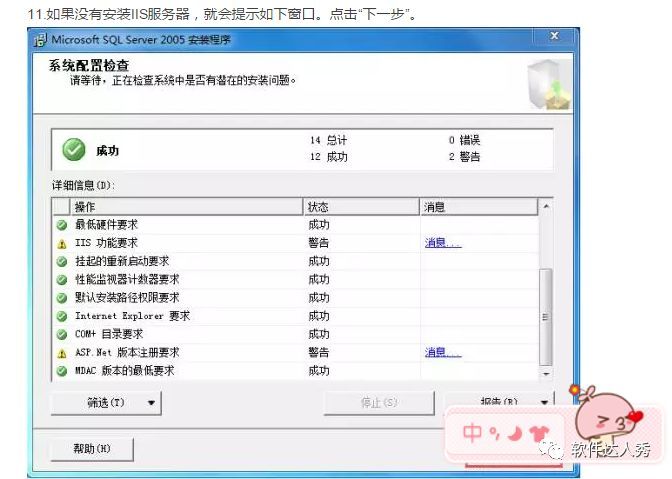
Task: Click the 状态 column header
Action: (x=361, y=207)
